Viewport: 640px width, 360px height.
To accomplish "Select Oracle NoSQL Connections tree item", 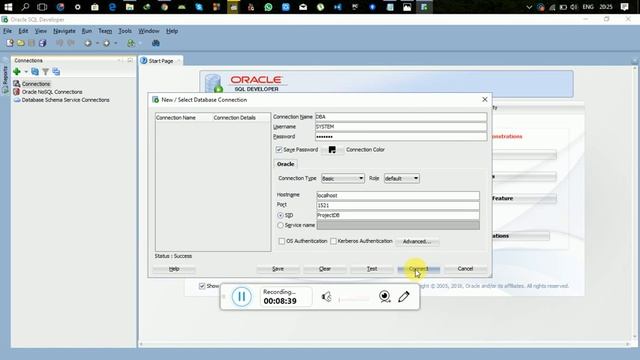I will point(52,92).
